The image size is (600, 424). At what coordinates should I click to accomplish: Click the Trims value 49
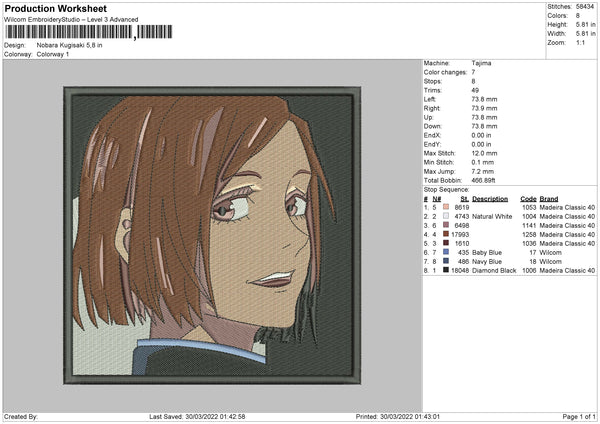coord(475,90)
